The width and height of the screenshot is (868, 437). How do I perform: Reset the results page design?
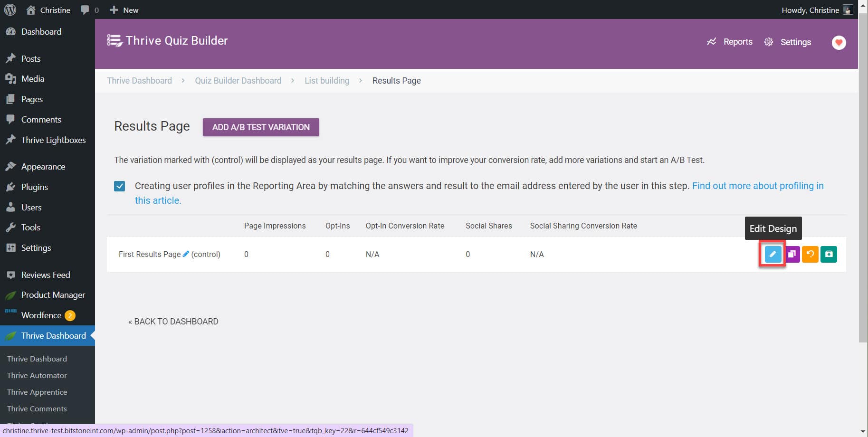click(x=810, y=254)
